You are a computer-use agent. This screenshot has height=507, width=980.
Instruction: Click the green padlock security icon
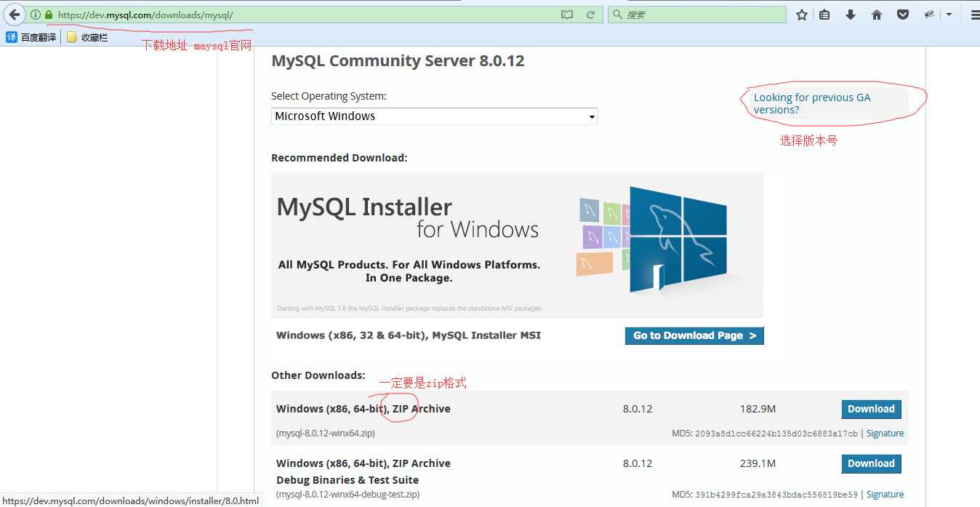[x=49, y=15]
